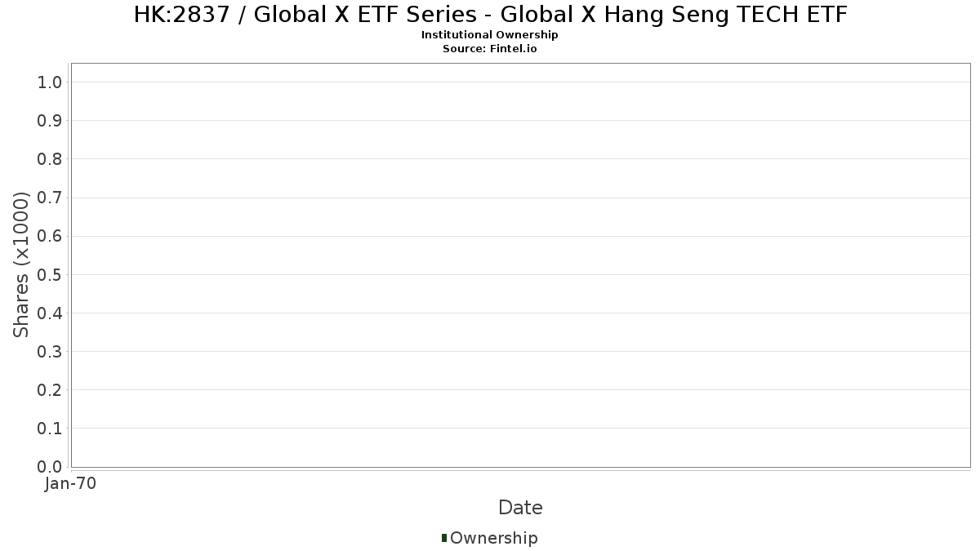The width and height of the screenshot is (980, 551).
Task: Click the 0.4 y-axis tick label
Action: pos(50,313)
